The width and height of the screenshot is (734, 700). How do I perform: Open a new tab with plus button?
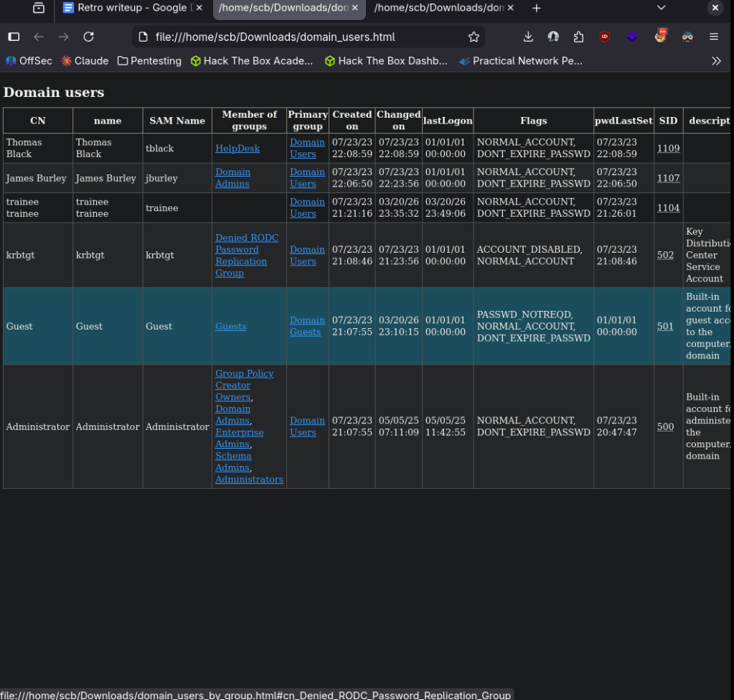(x=536, y=8)
